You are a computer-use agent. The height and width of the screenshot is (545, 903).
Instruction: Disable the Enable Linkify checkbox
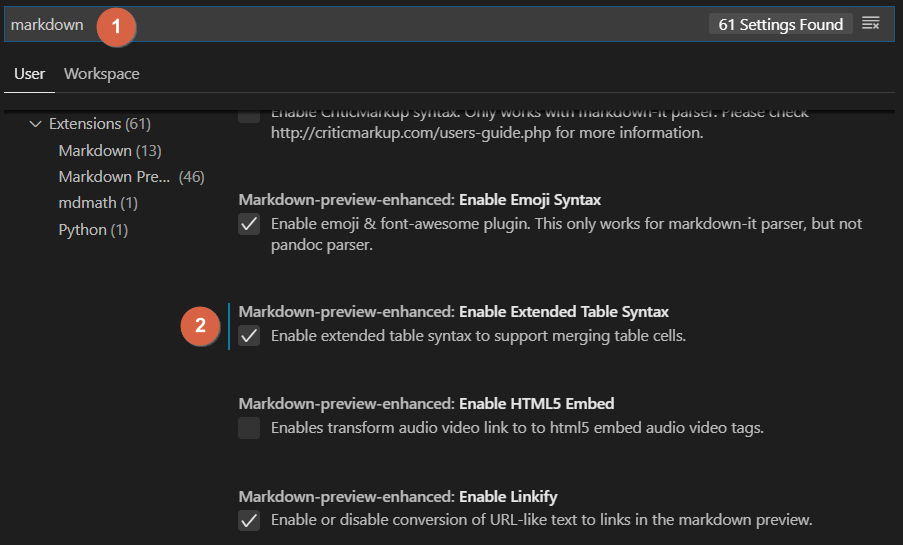click(x=250, y=521)
